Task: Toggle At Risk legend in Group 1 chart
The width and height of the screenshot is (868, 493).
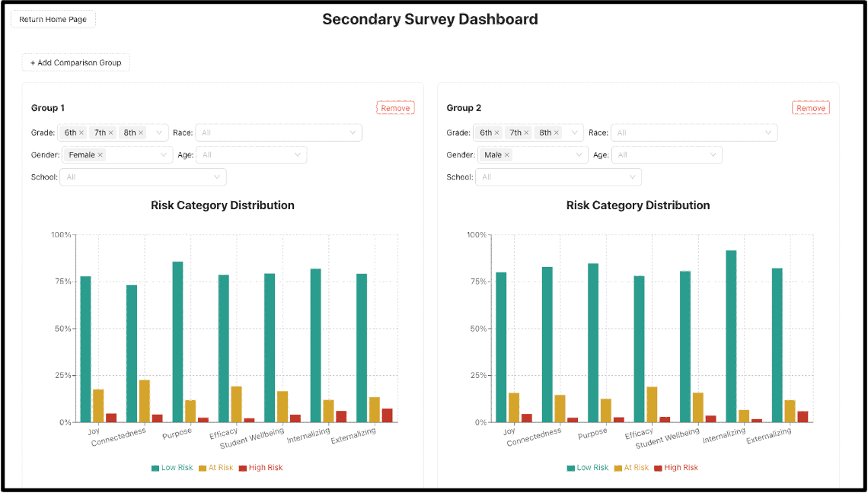Action: tap(216, 468)
